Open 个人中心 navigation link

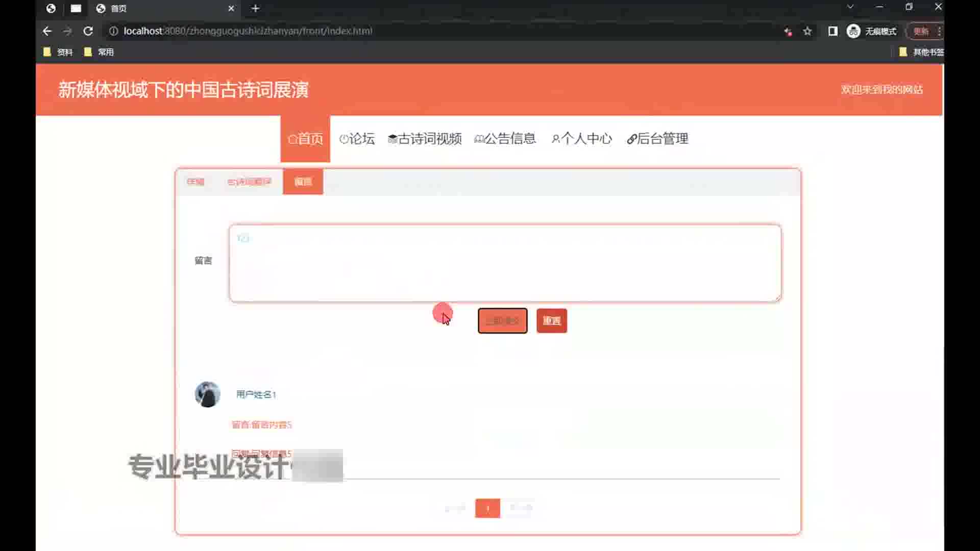point(581,139)
